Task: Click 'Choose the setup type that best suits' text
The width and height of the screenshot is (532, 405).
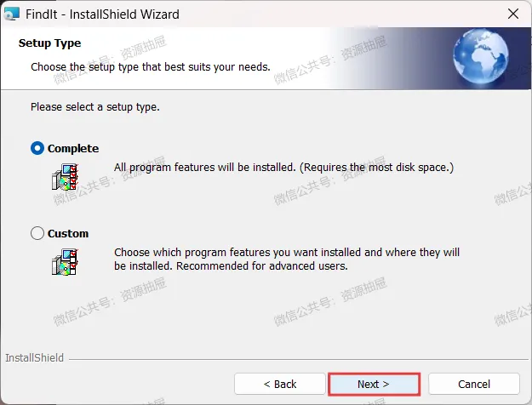Action: pyautogui.click(x=151, y=67)
